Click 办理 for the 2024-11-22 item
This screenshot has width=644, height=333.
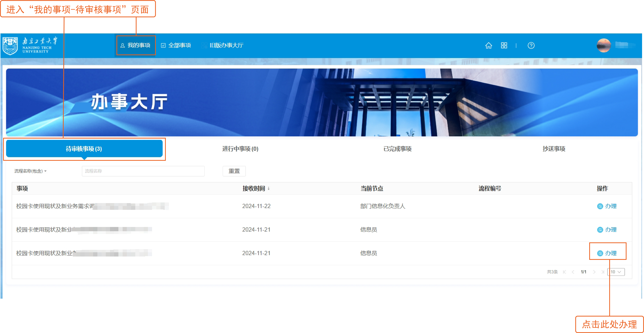click(607, 206)
